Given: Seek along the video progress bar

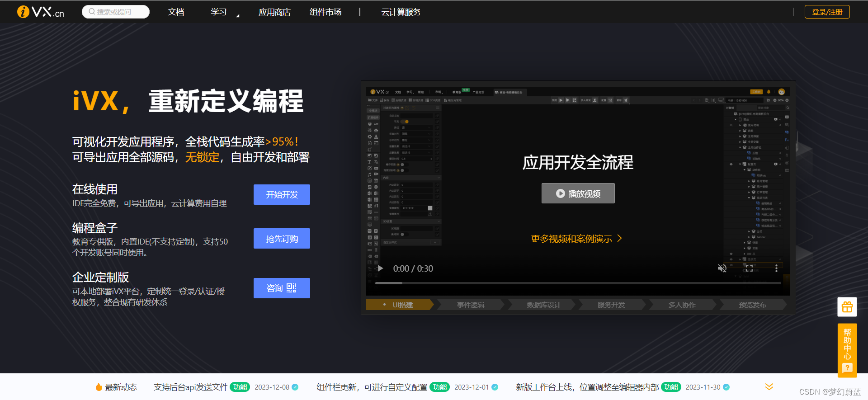Looking at the screenshot, I should (x=578, y=283).
